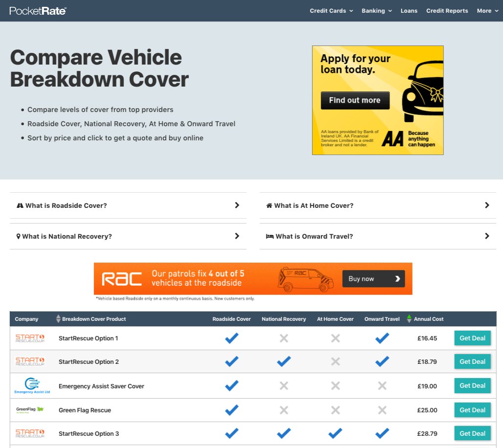Viewport: 503px width, 448px height.
Task: Click the Roadside Cover tick for StartRescue Option 1
Action: pos(231,338)
